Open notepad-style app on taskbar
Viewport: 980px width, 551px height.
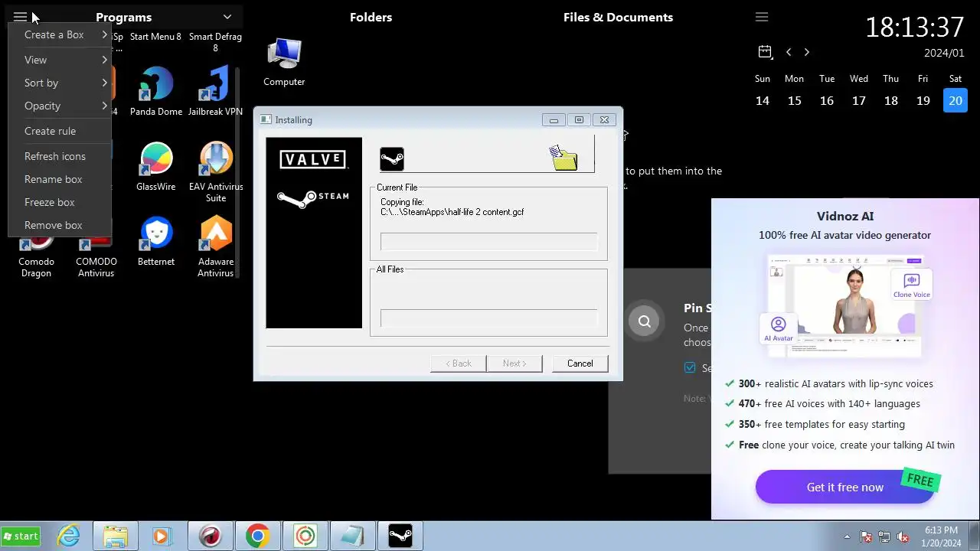[x=352, y=536]
